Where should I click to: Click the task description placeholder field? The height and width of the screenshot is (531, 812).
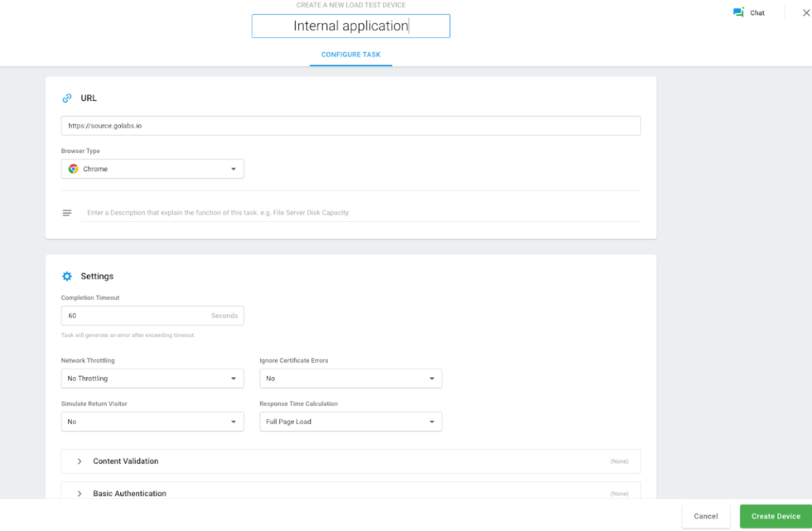tap(249, 212)
